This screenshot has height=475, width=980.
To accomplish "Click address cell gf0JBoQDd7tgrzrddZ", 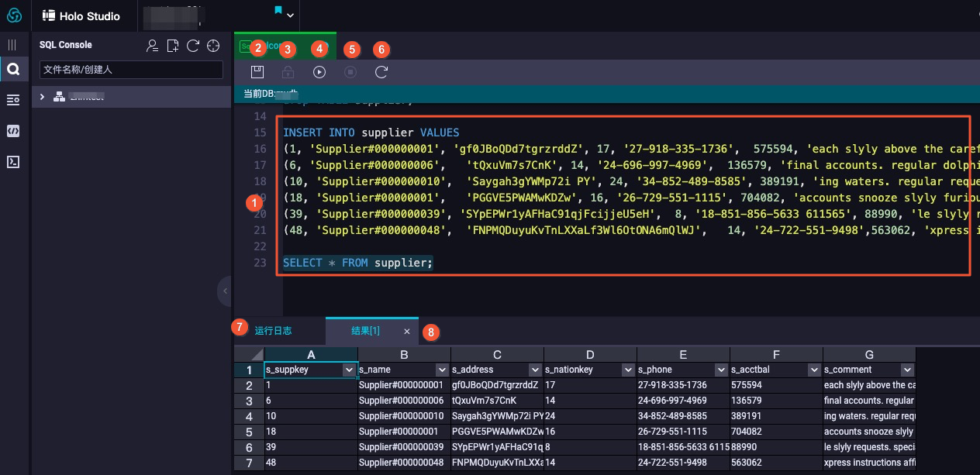I will 497,385.
